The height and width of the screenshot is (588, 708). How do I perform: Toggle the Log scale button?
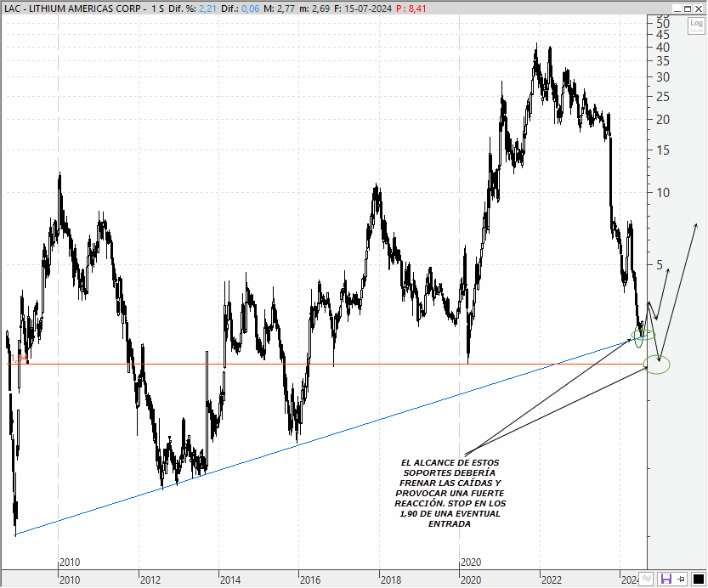[696, 25]
